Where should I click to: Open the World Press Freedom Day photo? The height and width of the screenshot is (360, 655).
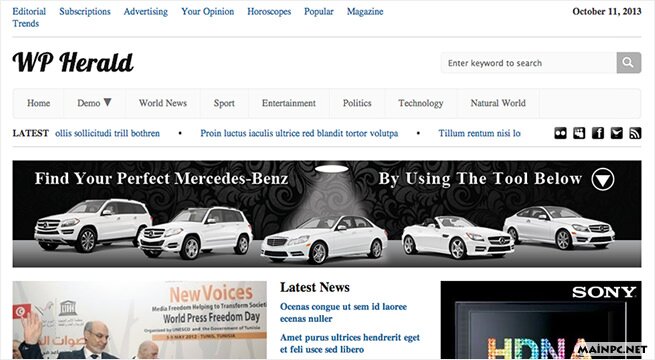(140, 320)
